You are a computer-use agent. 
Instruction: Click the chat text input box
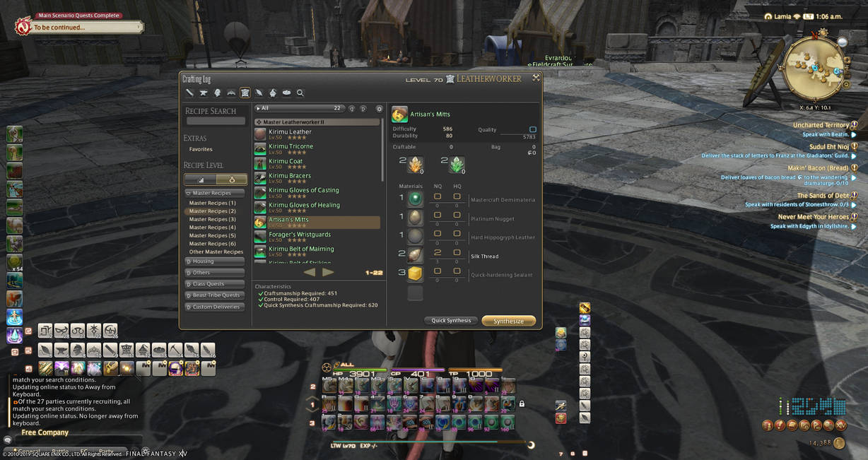click(x=78, y=440)
